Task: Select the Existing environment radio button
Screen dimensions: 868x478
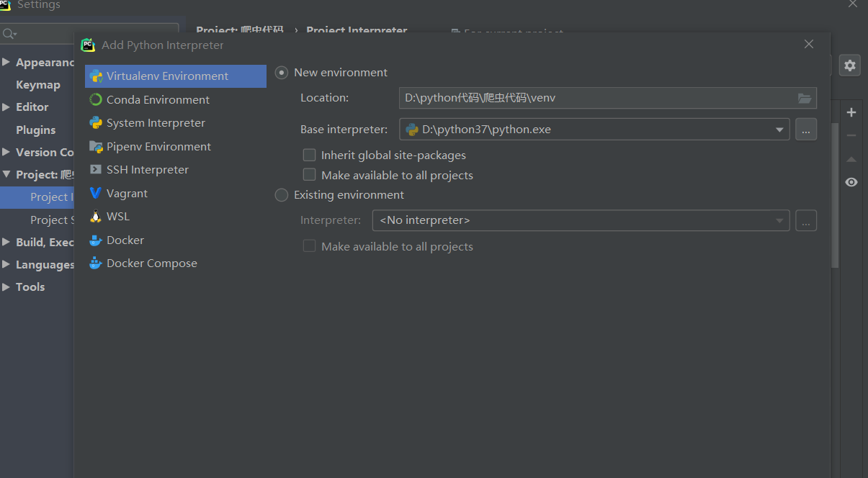Action: coord(282,195)
